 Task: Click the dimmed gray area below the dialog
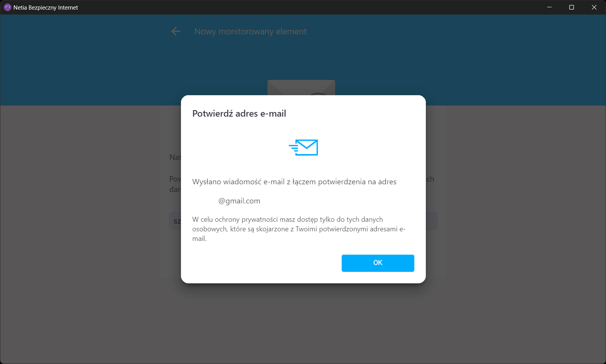pyautogui.click(x=303, y=323)
